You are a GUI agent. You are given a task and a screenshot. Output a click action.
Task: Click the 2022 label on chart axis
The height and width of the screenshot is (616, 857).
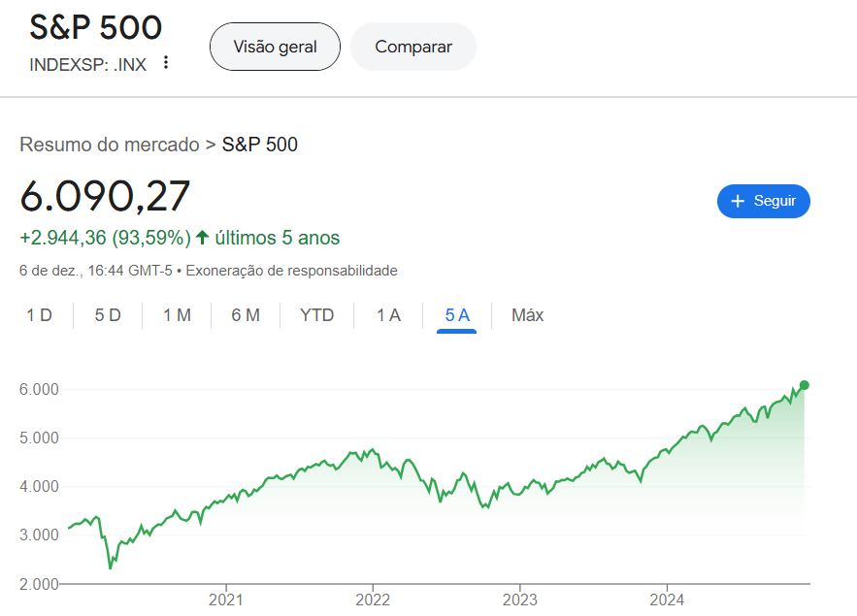(x=373, y=600)
